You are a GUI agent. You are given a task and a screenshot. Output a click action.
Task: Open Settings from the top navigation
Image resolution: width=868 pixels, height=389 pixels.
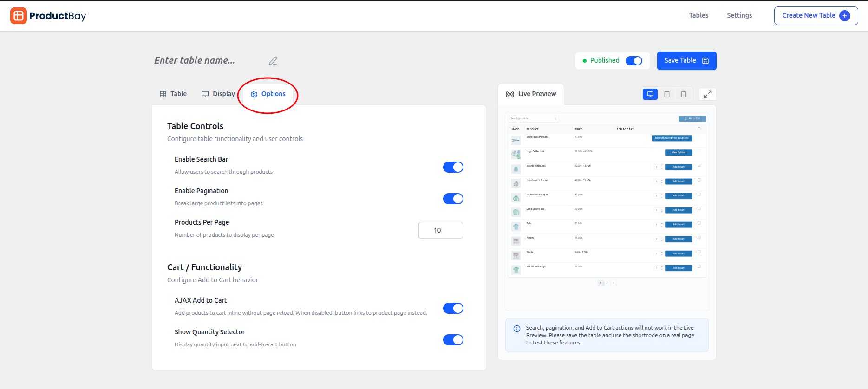click(739, 16)
